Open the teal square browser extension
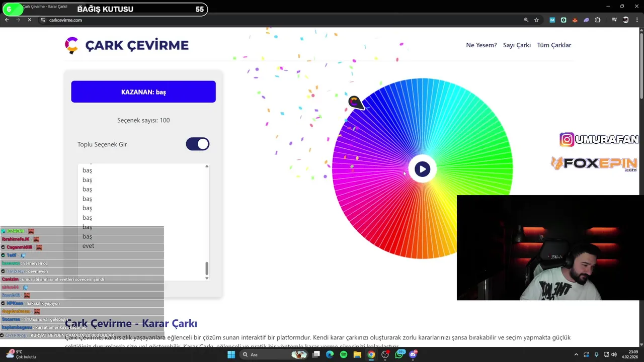Screen dimensions: 644x362 pyautogui.click(x=563, y=20)
